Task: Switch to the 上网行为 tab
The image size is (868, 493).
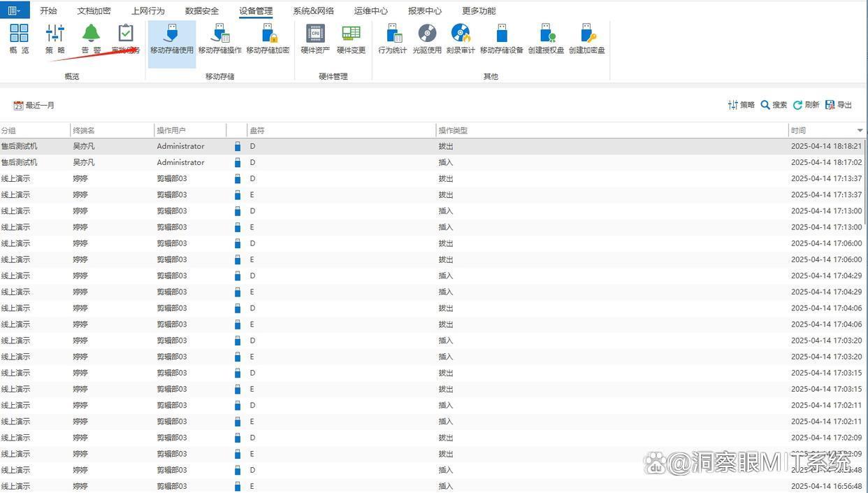Action: click(x=148, y=11)
